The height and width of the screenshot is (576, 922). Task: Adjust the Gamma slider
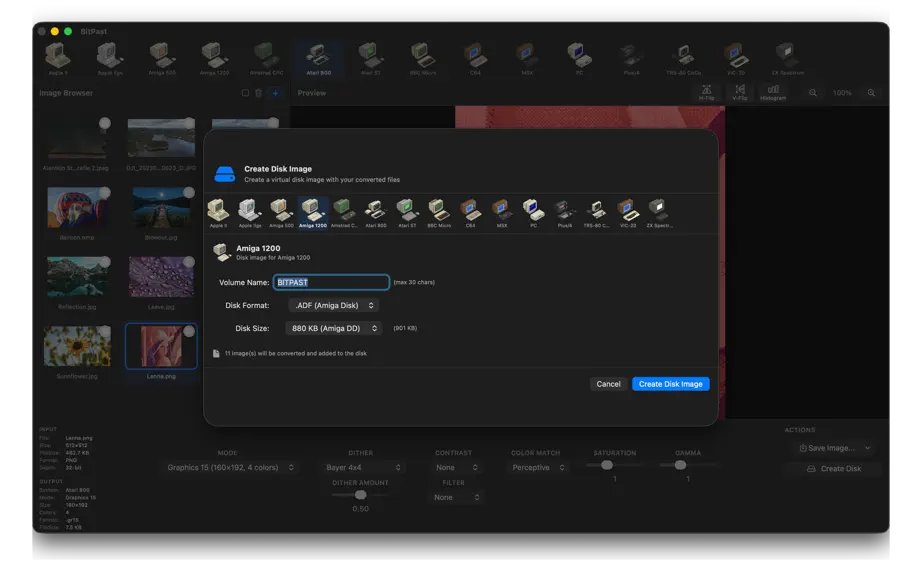pos(680,466)
